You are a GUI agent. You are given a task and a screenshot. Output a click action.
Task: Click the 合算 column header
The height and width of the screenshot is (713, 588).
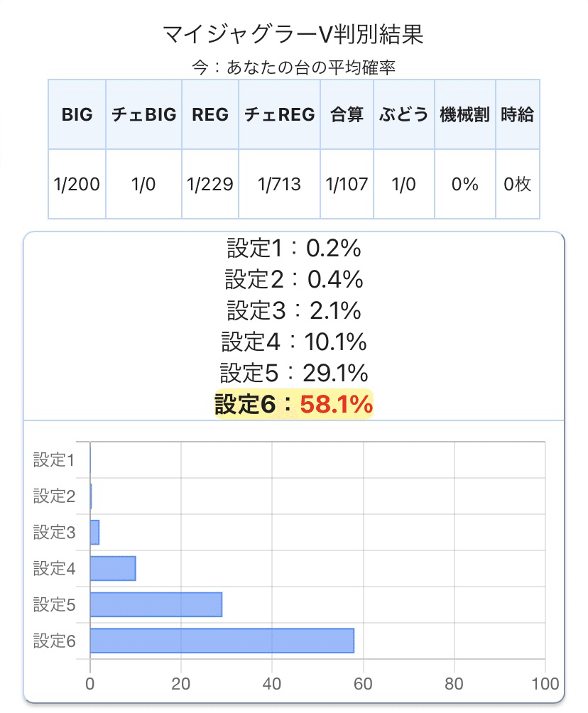point(347,114)
